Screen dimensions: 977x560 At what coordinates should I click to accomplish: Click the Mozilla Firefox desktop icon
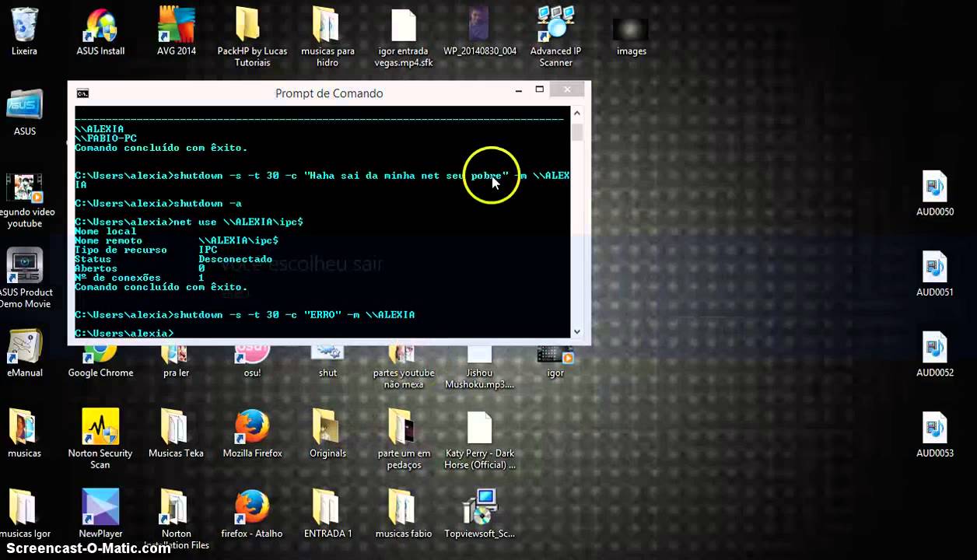(x=252, y=428)
